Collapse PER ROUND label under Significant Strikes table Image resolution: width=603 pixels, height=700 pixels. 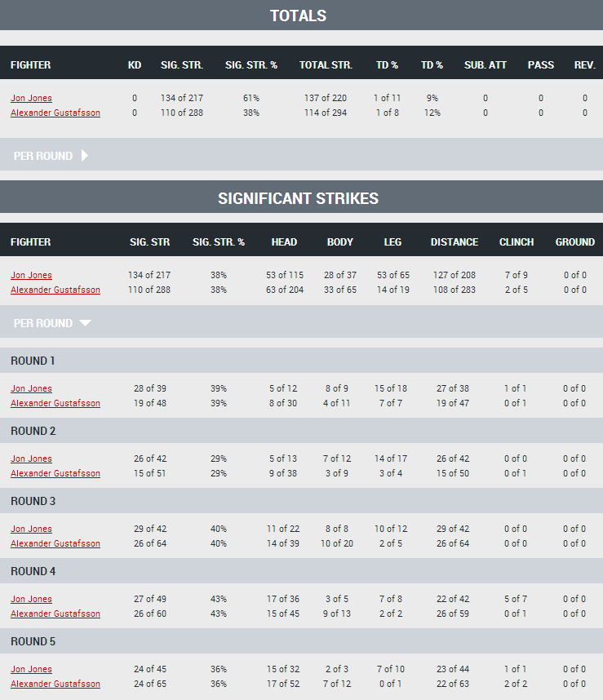point(43,323)
